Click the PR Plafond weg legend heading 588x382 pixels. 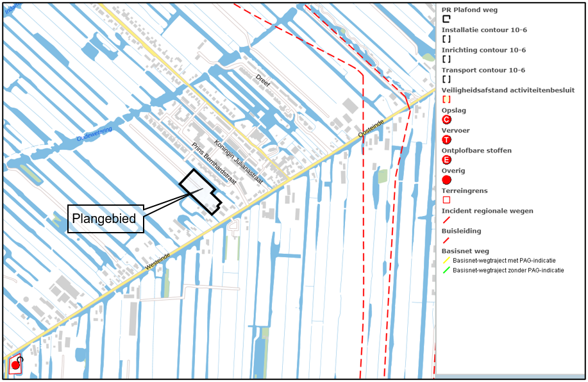pyautogui.click(x=469, y=10)
